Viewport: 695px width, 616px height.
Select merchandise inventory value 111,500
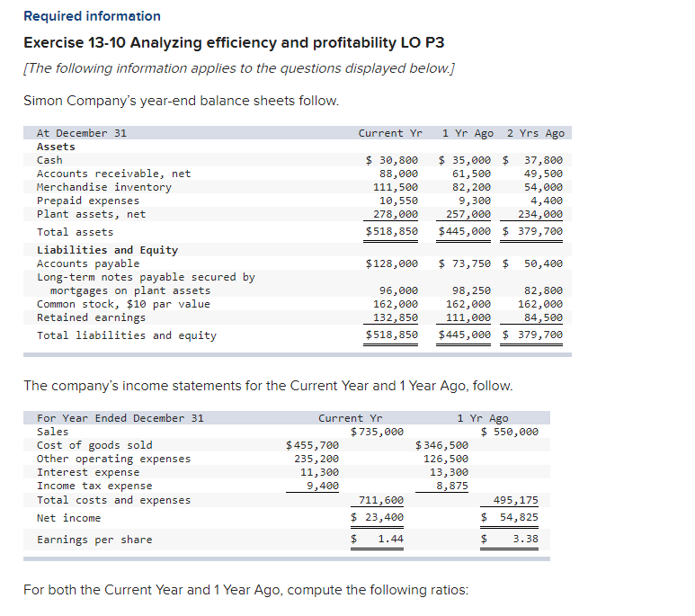click(396, 187)
